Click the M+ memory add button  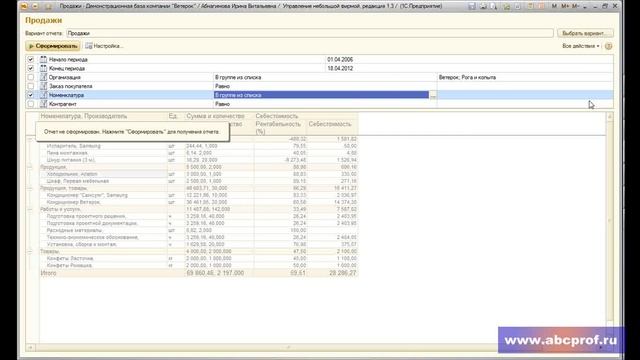(565, 6)
